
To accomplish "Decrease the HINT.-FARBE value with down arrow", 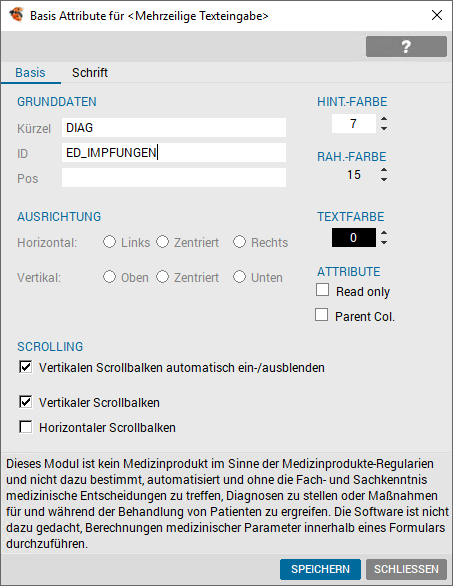I will pyautogui.click(x=384, y=128).
